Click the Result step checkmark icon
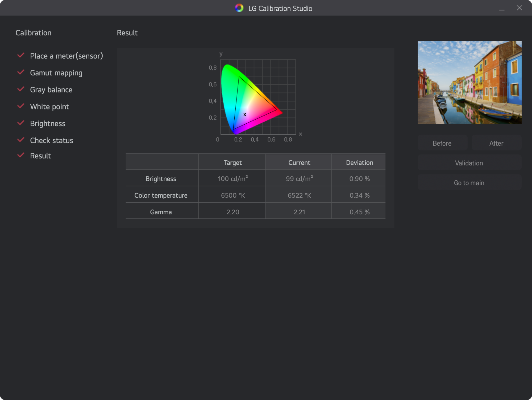The image size is (532, 400). (x=21, y=155)
